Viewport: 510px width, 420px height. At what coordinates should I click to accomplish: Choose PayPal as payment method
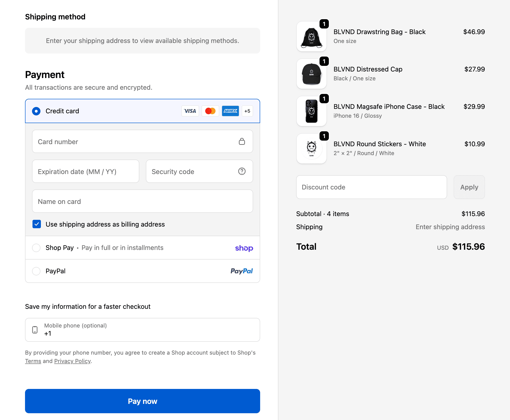point(36,271)
